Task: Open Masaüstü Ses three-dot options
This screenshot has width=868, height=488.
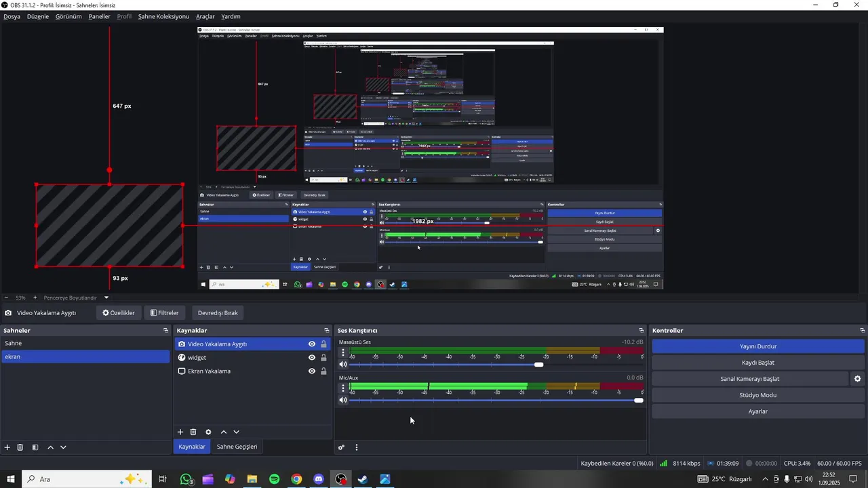Action: coord(343,352)
